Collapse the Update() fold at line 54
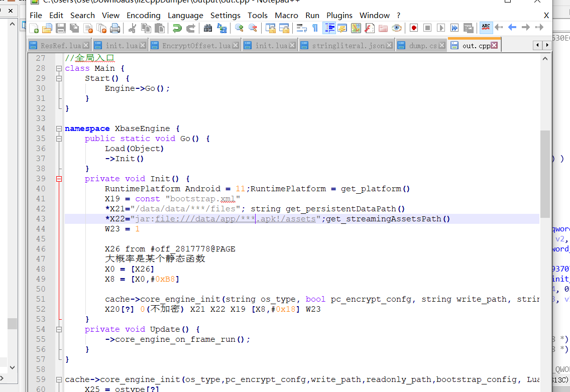The image size is (570, 392). tap(59, 329)
